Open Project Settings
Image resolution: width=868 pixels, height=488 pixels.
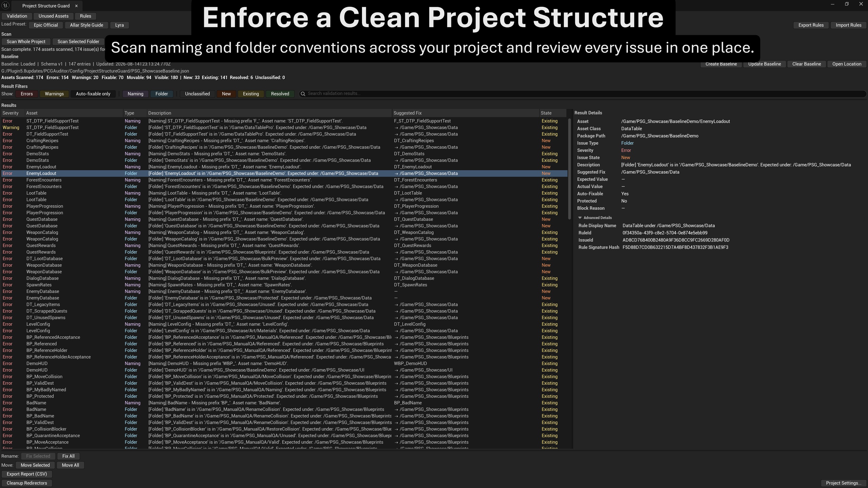coord(844,483)
